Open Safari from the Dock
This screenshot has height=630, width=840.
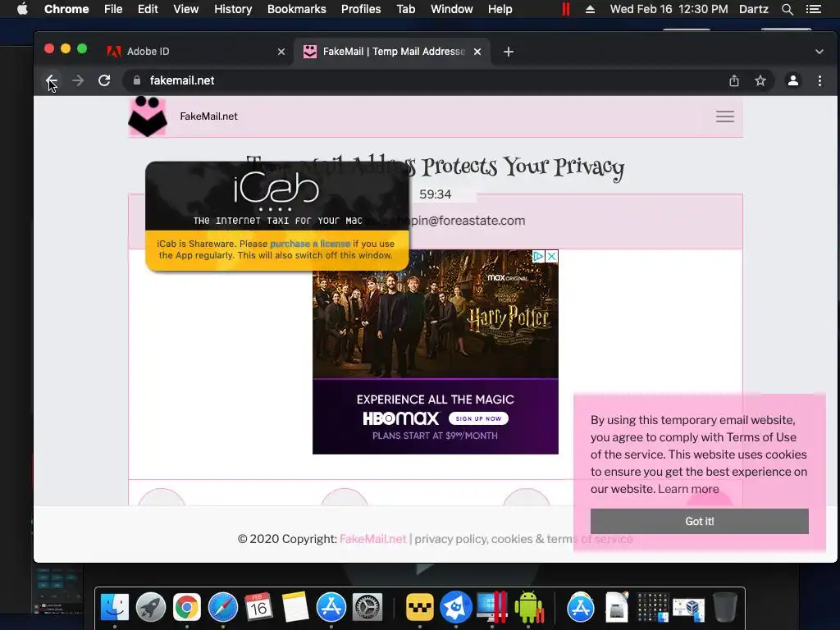(x=223, y=608)
